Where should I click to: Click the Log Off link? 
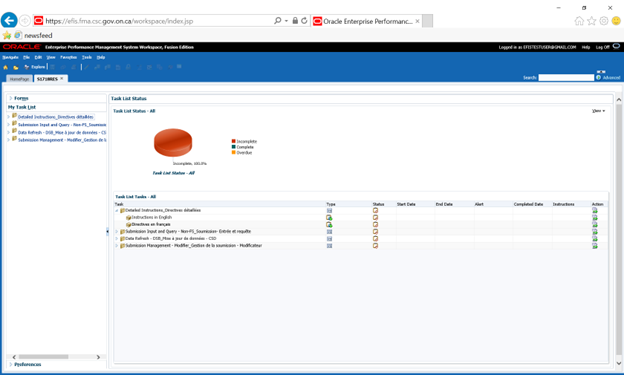[603, 47]
